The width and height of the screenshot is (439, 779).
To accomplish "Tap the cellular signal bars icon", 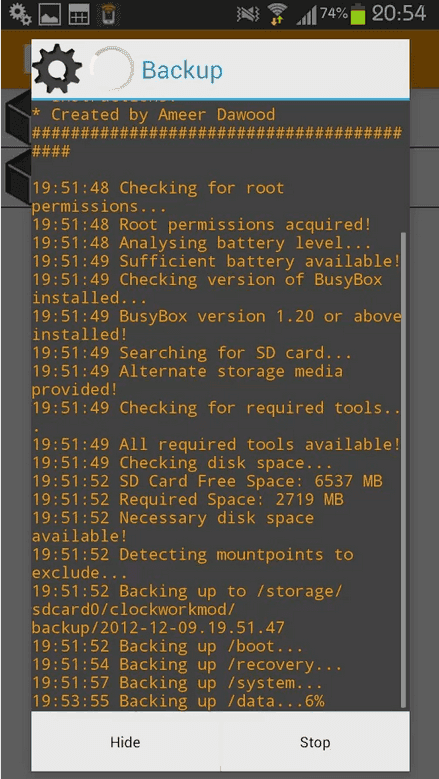I will coord(306,16).
